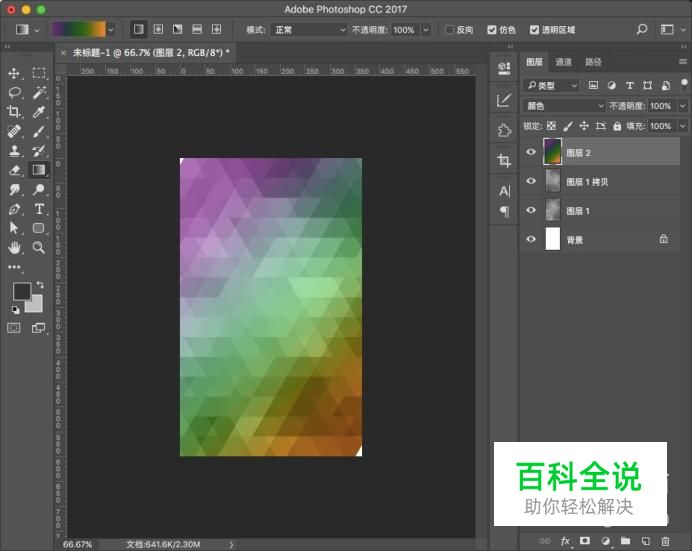Uncheck the 仿色 (Dither) checkbox

(492, 30)
